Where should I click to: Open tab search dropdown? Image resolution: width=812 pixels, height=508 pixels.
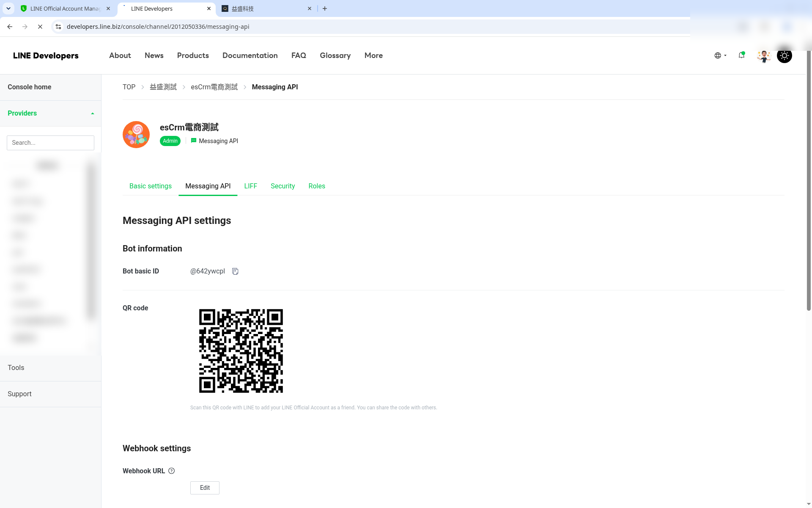pyautogui.click(x=8, y=8)
